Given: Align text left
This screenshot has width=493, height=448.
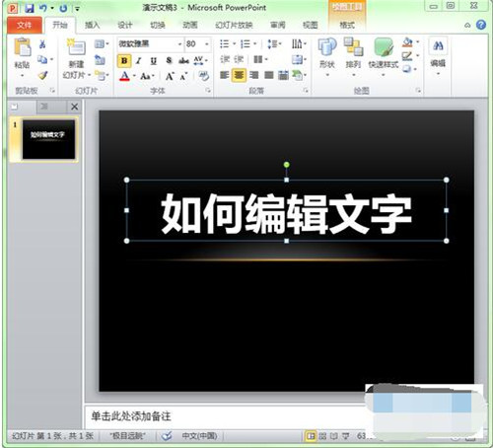Looking at the screenshot, I should click(x=225, y=75).
